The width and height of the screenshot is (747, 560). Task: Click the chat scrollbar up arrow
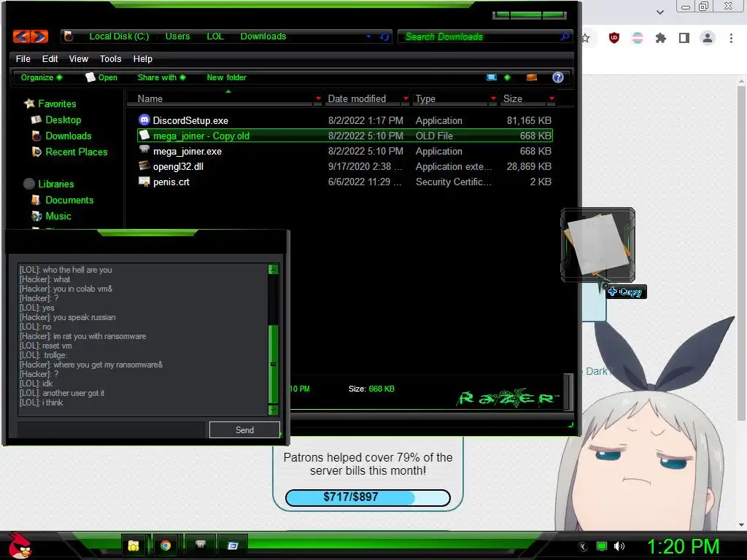click(x=273, y=270)
